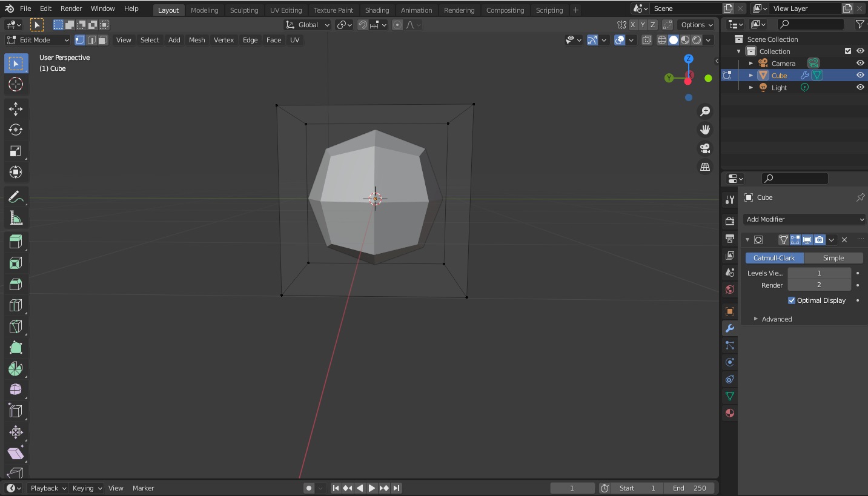Screen dimensions: 868x496
Task: Click the viewport pan hand icon
Action: pos(705,130)
